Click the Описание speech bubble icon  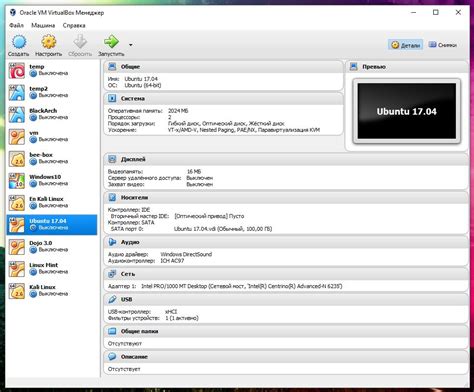pos(112,356)
